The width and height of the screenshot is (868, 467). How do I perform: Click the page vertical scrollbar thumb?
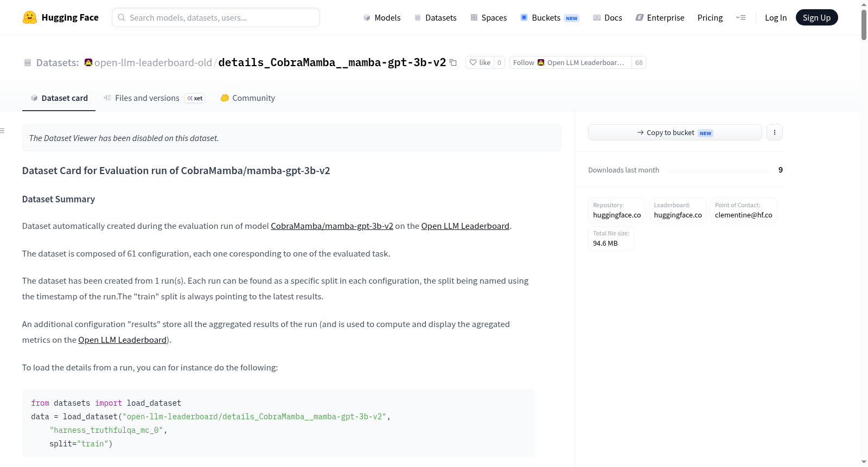click(x=864, y=24)
